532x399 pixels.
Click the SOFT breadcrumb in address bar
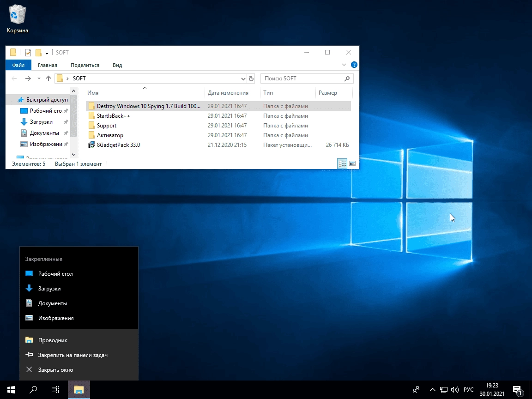click(x=79, y=79)
